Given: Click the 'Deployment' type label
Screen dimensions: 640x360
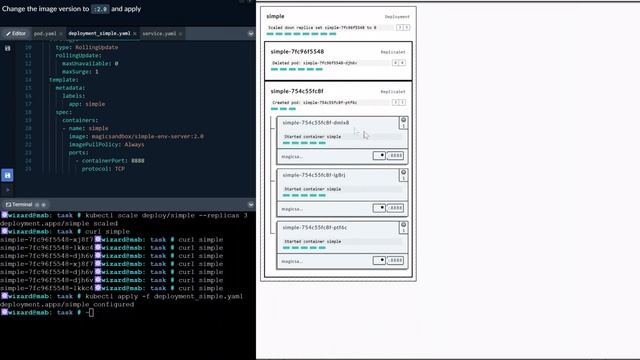Looking at the screenshot, I should [397, 17].
